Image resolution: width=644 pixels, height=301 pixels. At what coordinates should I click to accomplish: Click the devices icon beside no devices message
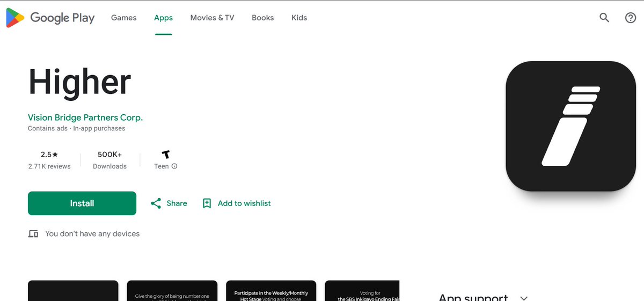pos(33,234)
